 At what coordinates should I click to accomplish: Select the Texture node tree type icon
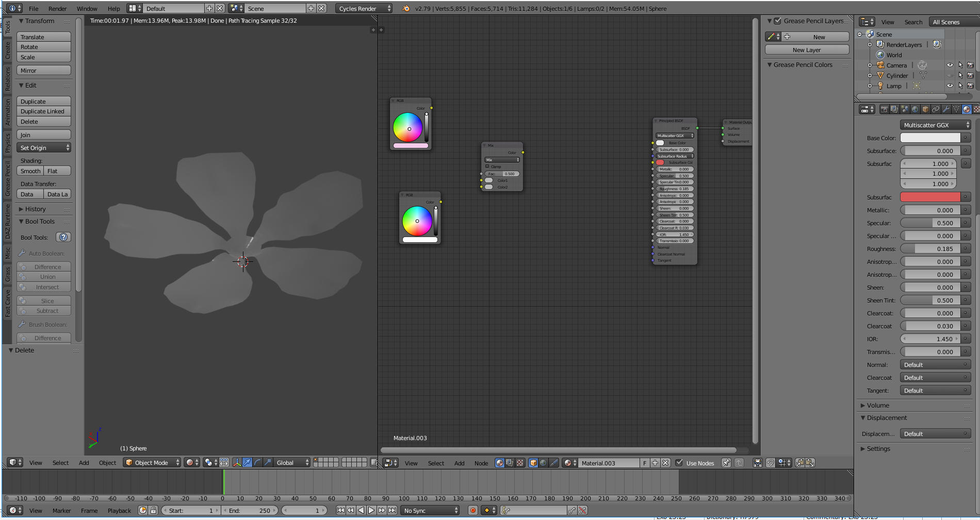click(520, 463)
